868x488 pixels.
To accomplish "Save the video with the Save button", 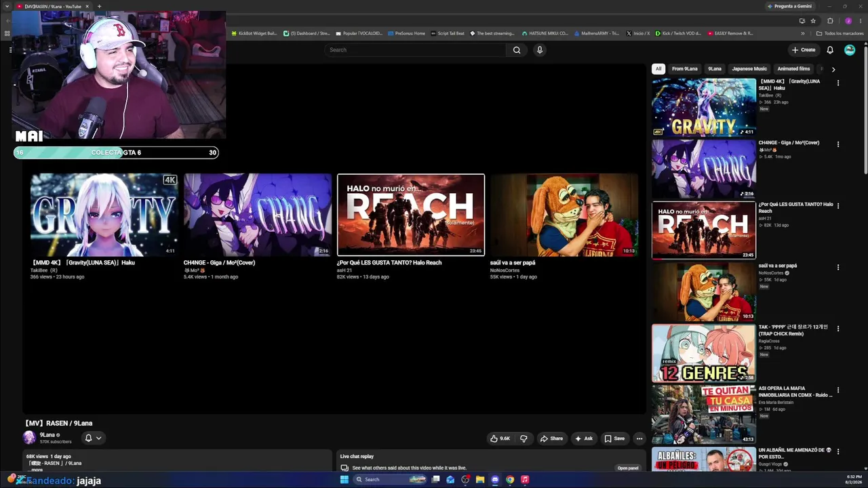I will [x=614, y=439].
